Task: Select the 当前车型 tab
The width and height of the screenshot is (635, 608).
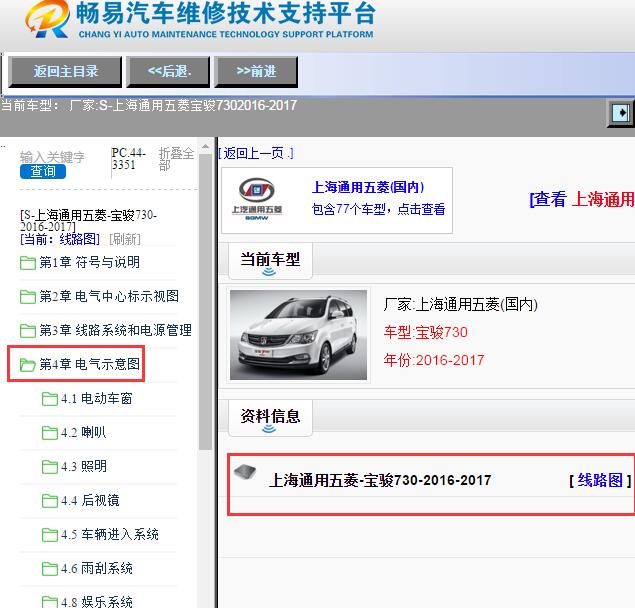Action: click(270, 261)
